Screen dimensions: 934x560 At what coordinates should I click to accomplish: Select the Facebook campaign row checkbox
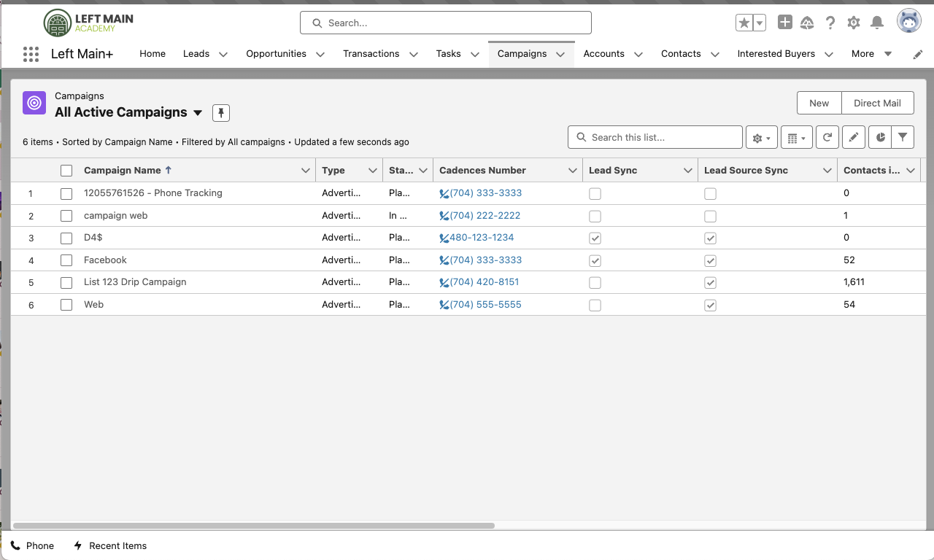click(66, 260)
